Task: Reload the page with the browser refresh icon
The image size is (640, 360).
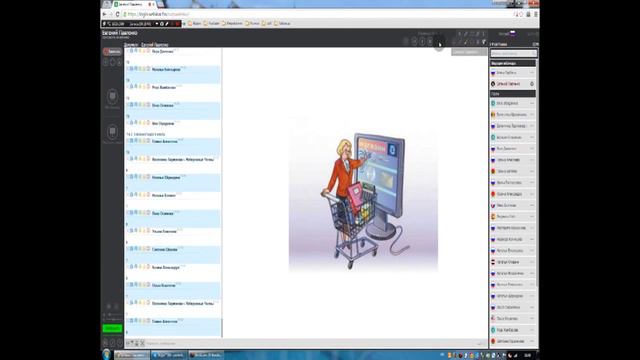Action: (118, 14)
